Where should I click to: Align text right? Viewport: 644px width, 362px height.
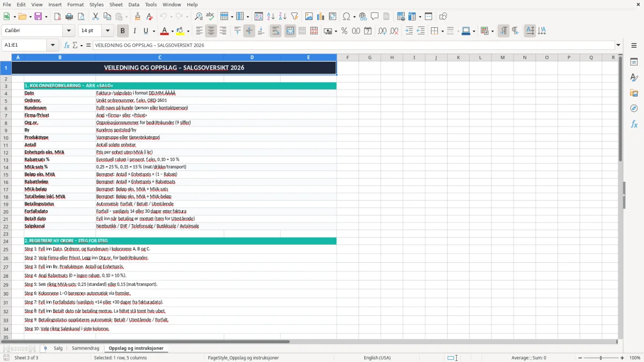click(x=223, y=31)
